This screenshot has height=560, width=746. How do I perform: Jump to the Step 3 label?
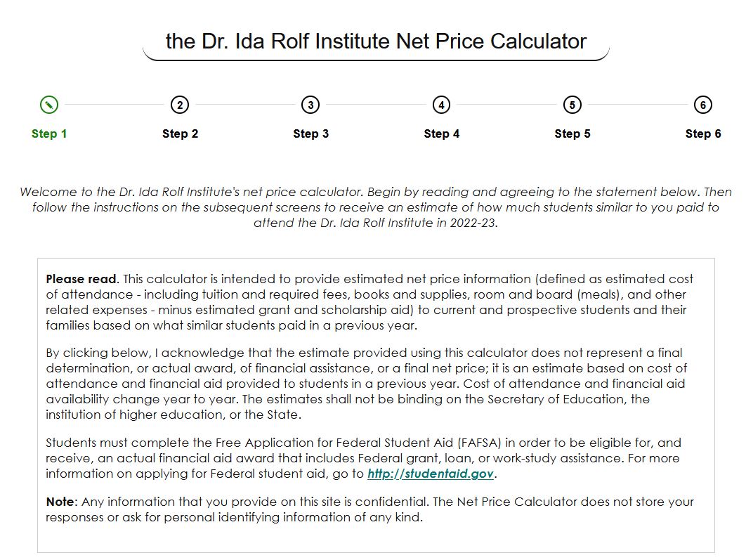pyautogui.click(x=310, y=134)
